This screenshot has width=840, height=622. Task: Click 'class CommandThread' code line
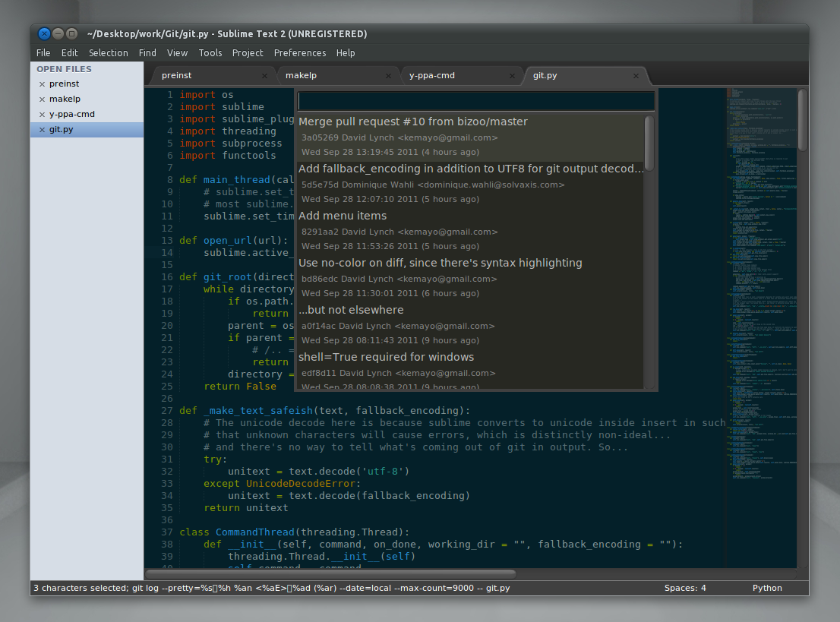[x=295, y=532]
